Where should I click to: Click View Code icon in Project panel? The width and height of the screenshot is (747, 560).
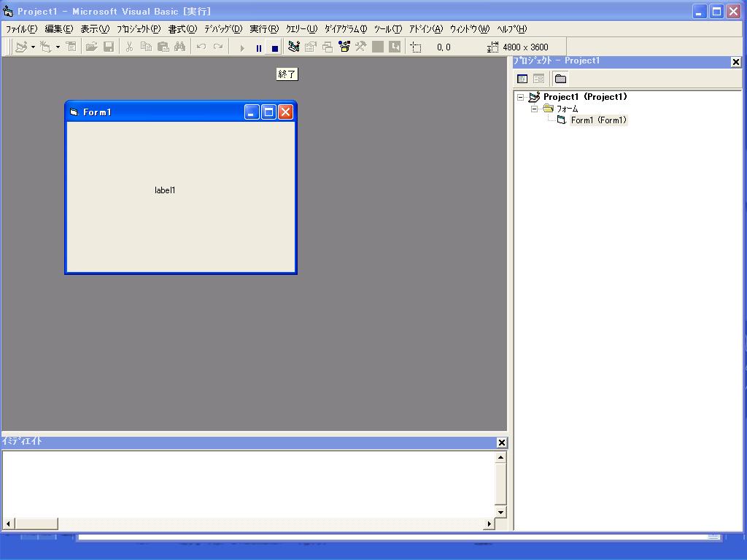click(522, 79)
